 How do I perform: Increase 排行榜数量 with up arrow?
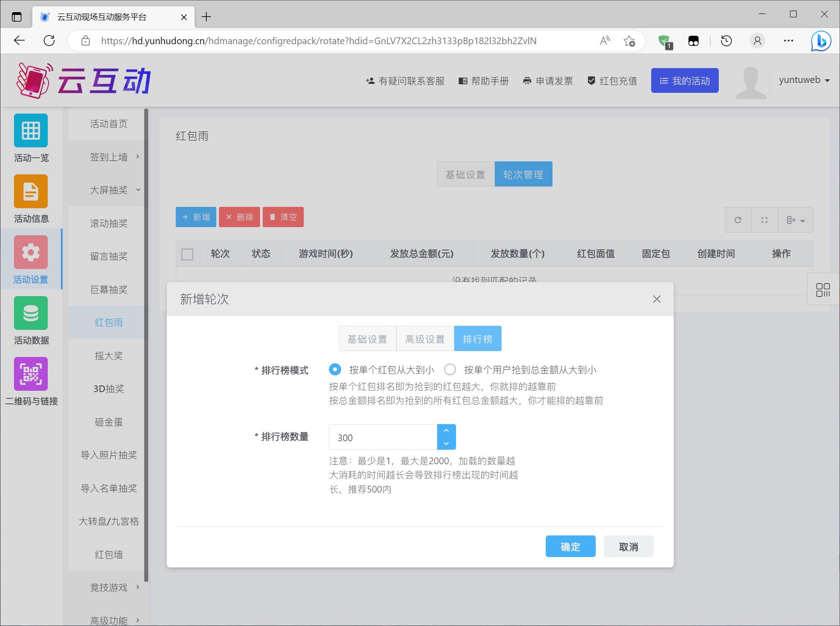(x=446, y=431)
